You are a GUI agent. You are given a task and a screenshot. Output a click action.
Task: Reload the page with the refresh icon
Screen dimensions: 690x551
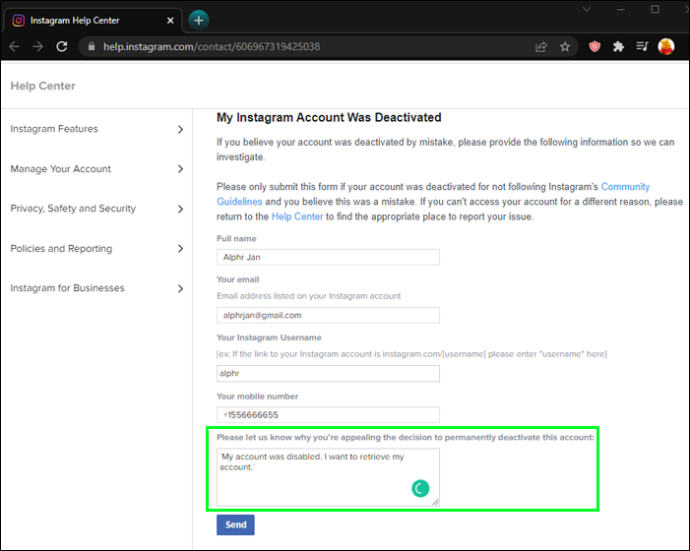[62, 47]
